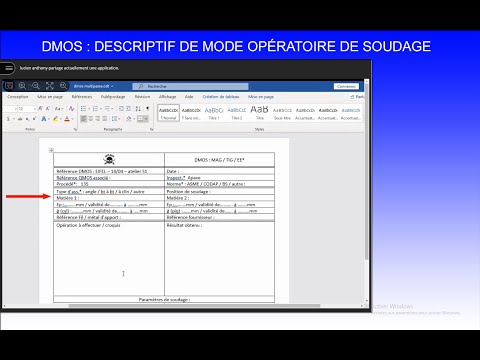Open the Publipostage ribbon tab

point(113,97)
